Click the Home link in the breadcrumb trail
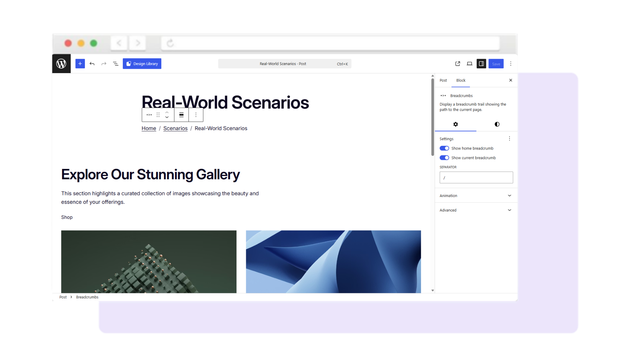644x362 pixels. coord(149,128)
